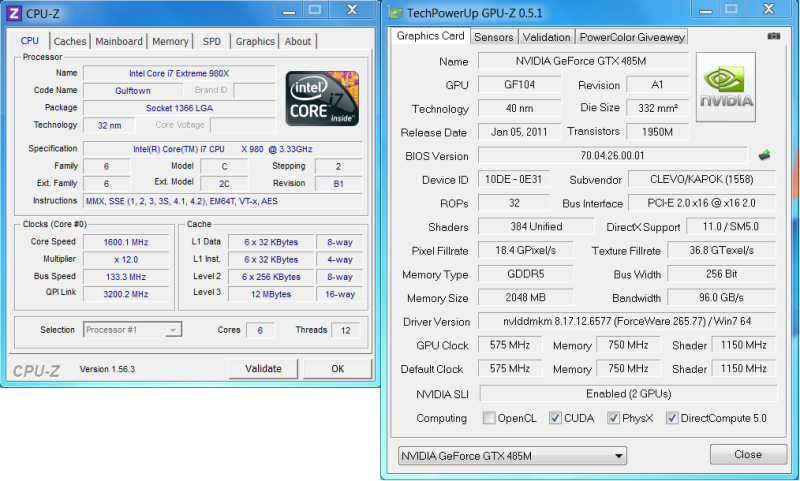The image size is (800, 481).
Task: Click the Shaders field 384 Unified
Action: (x=536, y=226)
